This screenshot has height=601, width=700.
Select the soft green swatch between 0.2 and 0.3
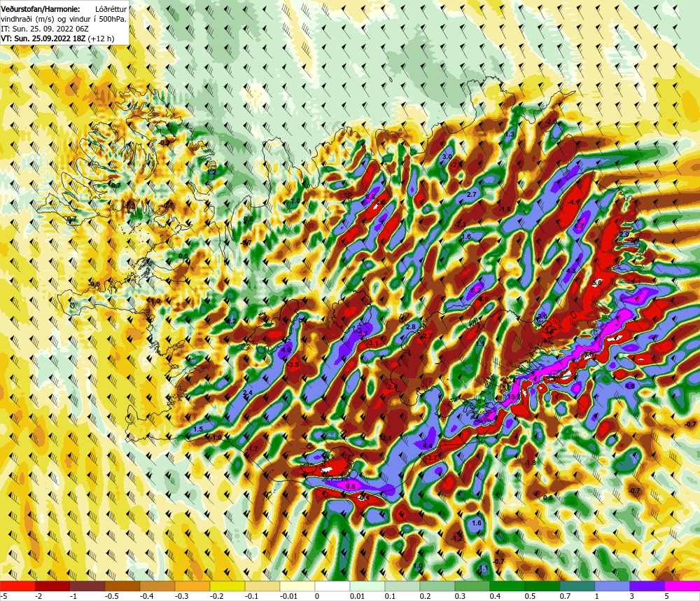pos(437,586)
